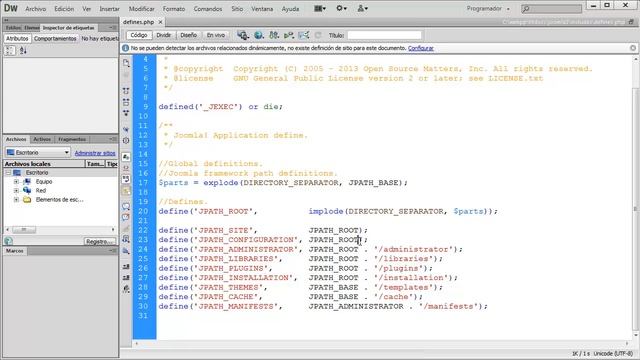Open the Programador workspace switcher

click(x=488, y=9)
